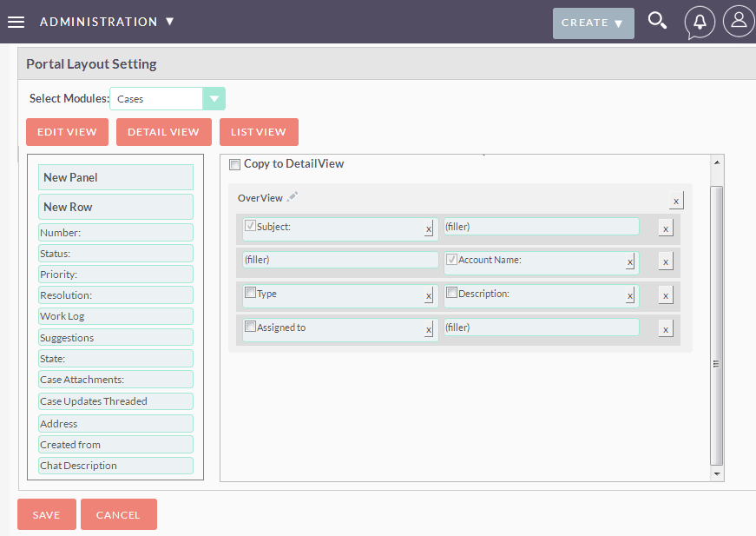Screen dimensions: 756x536
Task: Delete the row containing Account Name
Action: [666, 262]
